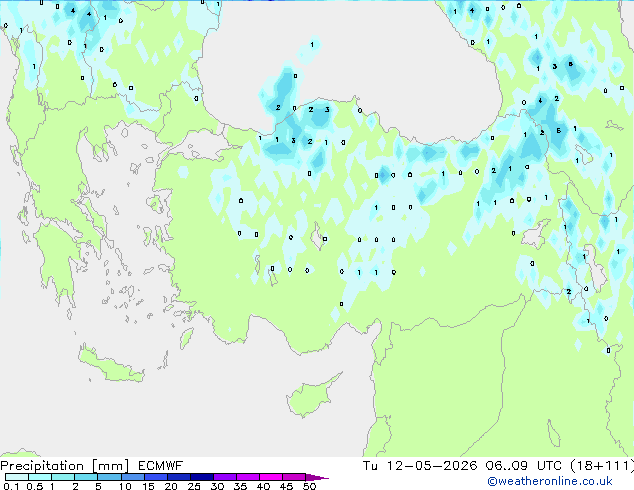Click the forecast date 'Tu 12-05-2026'
634x490 pixels.
[420, 466]
